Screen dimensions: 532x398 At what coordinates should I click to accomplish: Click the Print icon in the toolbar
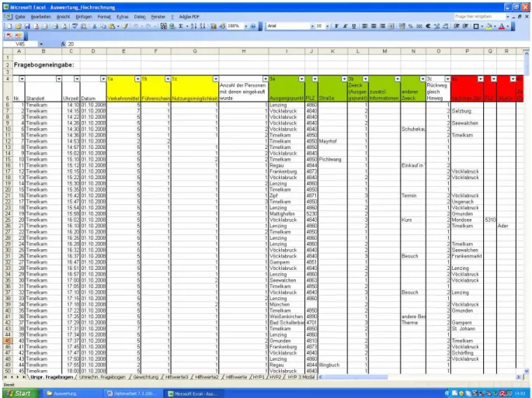click(x=55, y=26)
